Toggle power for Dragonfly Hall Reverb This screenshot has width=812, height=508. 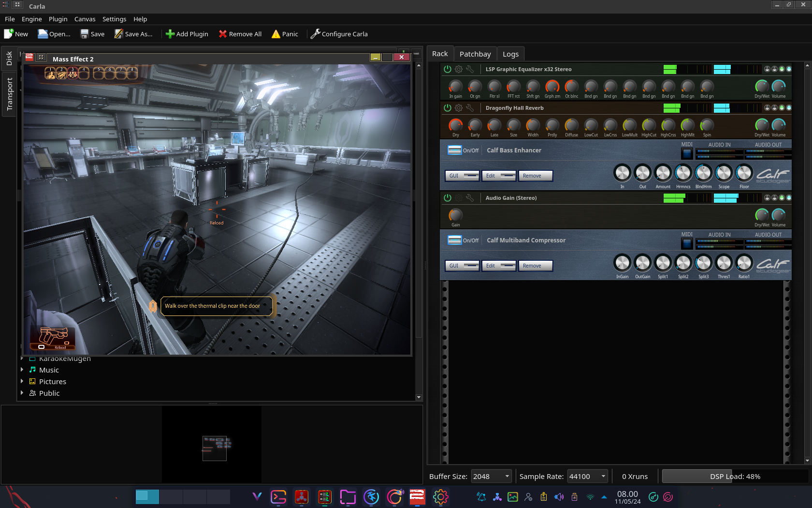click(x=448, y=108)
